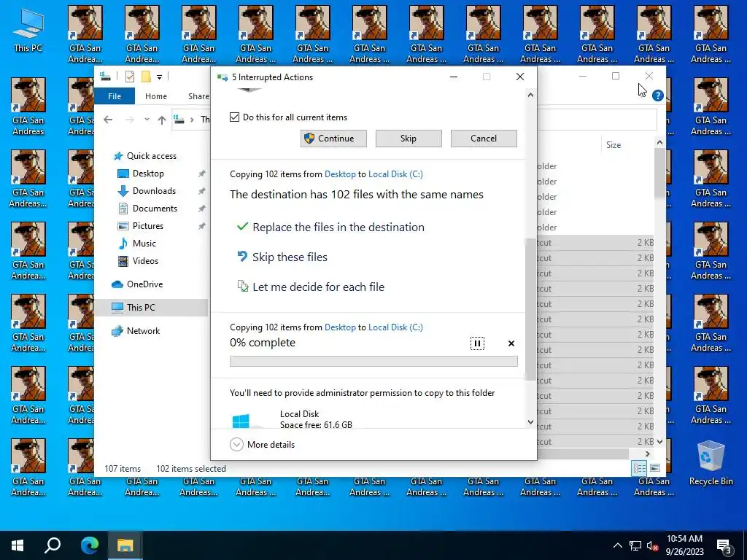Open Documents in navigation pane

147,208
